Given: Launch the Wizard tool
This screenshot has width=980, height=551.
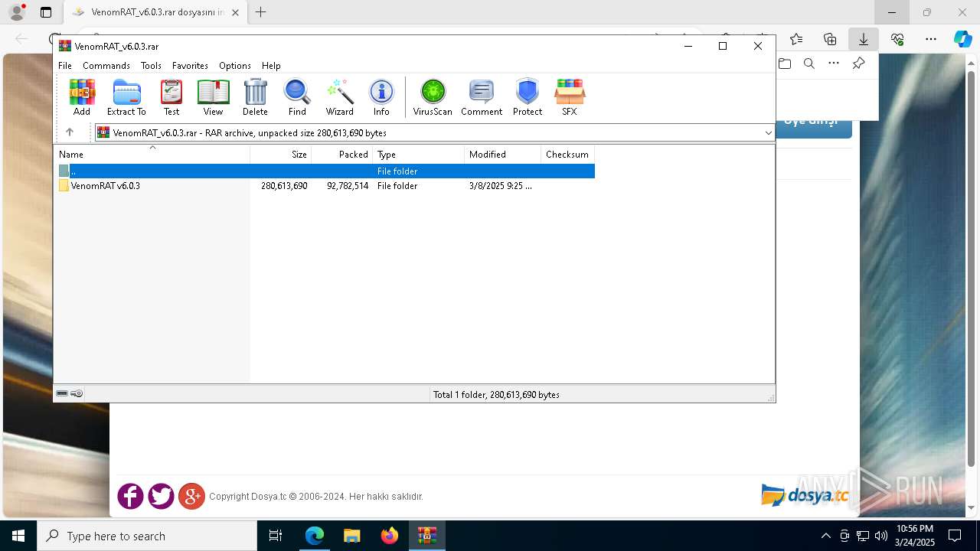Looking at the screenshot, I should pyautogui.click(x=340, y=97).
